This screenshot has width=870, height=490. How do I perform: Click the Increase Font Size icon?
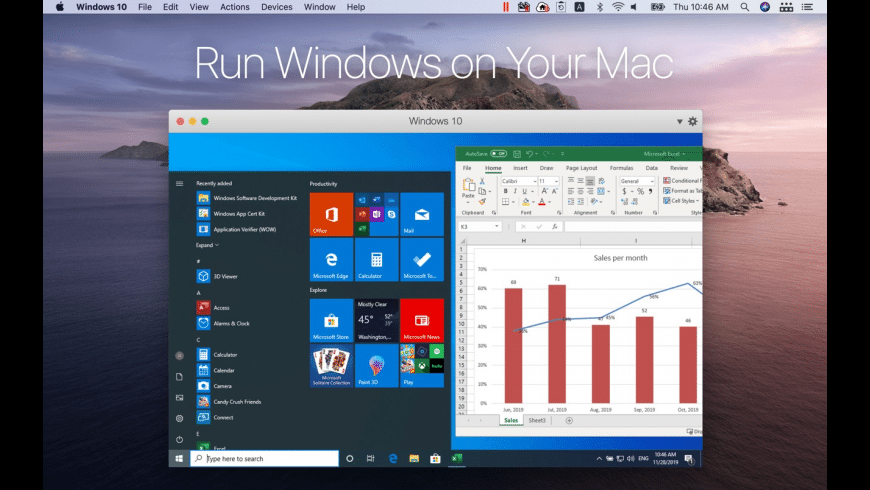(545, 191)
